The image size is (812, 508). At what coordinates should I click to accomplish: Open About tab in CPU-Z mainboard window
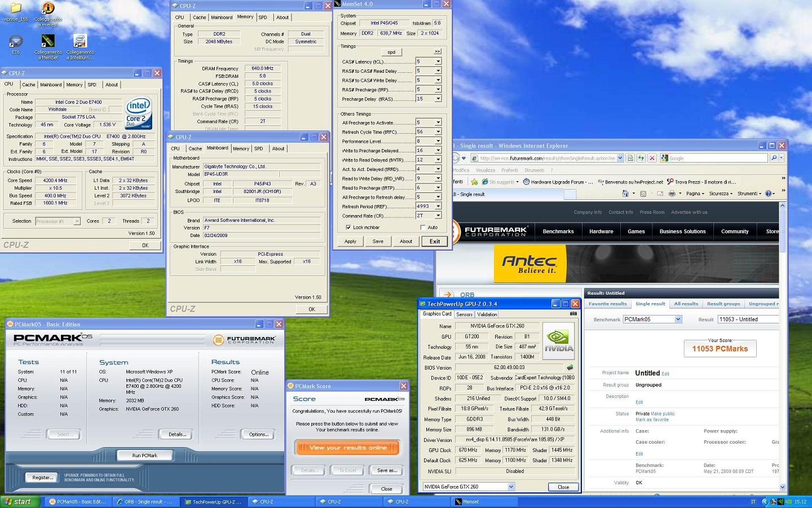(278, 148)
